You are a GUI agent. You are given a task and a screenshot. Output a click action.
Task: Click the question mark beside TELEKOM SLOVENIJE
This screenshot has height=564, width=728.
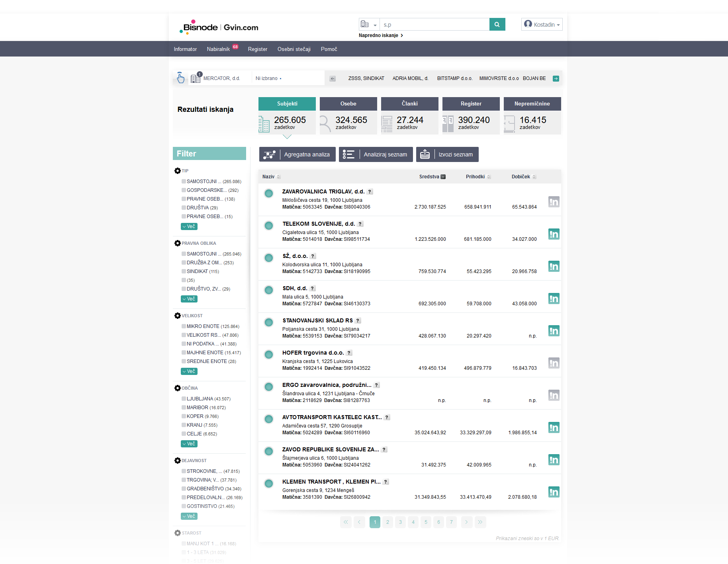(x=360, y=224)
